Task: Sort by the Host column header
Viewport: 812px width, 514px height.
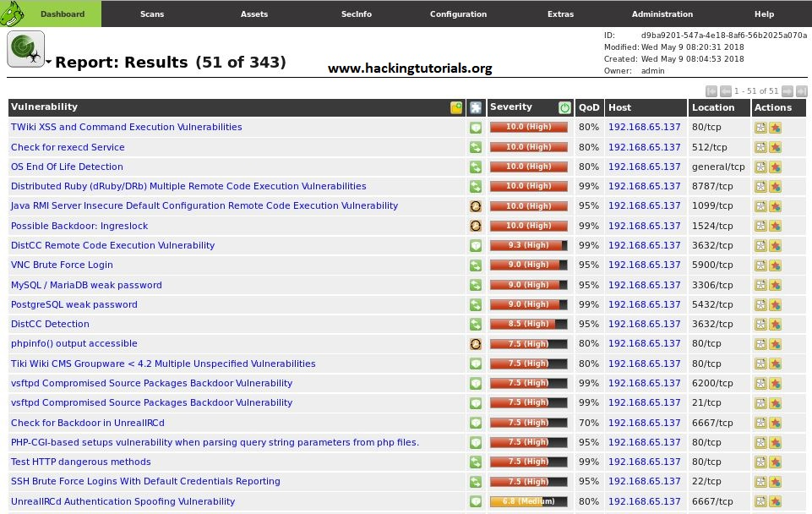Action: [x=619, y=107]
